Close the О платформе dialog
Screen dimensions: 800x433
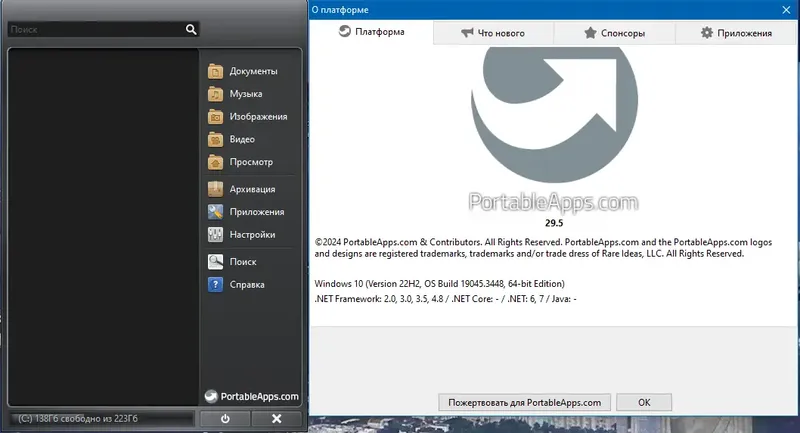point(786,10)
